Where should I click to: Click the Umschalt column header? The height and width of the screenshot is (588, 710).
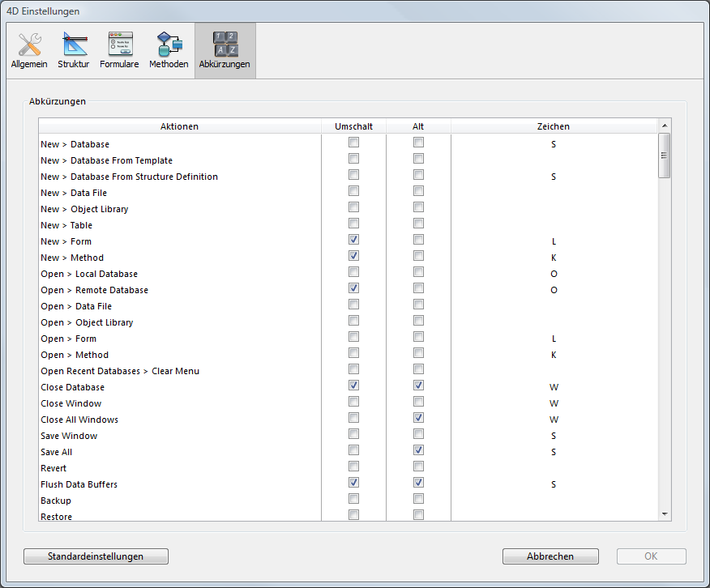[x=353, y=126]
